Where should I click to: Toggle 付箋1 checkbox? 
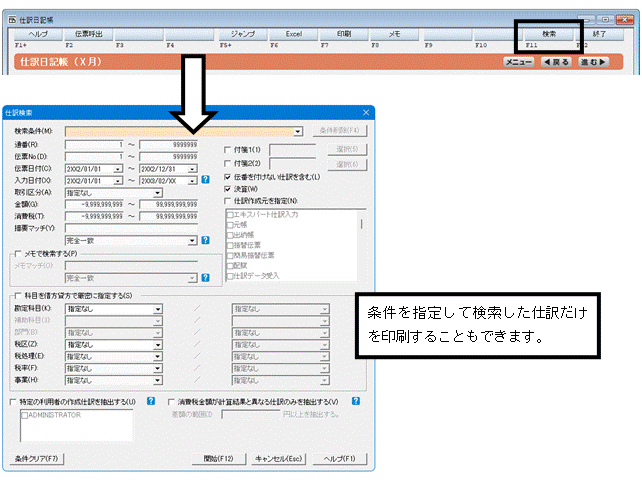227,149
